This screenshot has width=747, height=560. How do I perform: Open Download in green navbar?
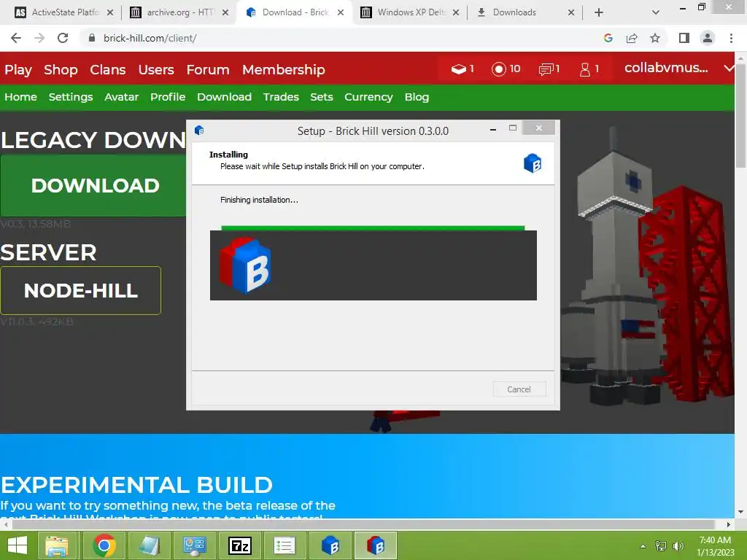tap(224, 97)
